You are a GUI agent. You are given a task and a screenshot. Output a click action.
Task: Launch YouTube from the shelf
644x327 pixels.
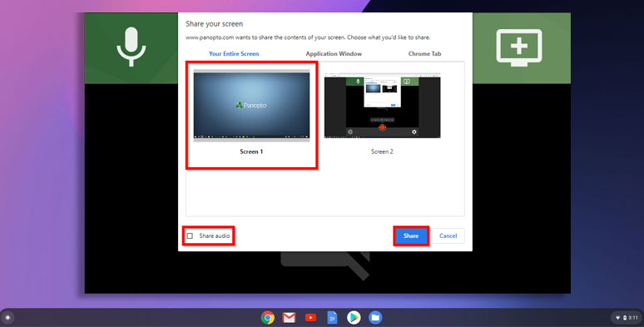[x=310, y=318]
